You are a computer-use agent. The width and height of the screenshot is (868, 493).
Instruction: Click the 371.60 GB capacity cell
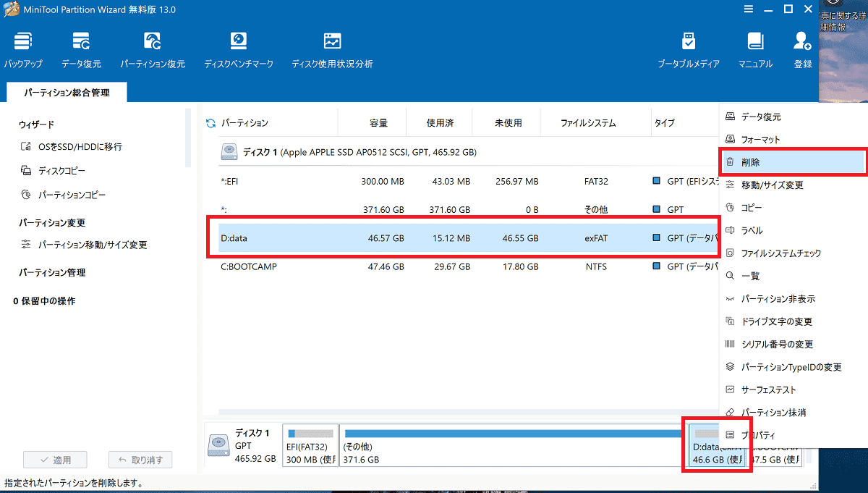pos(383,209)
